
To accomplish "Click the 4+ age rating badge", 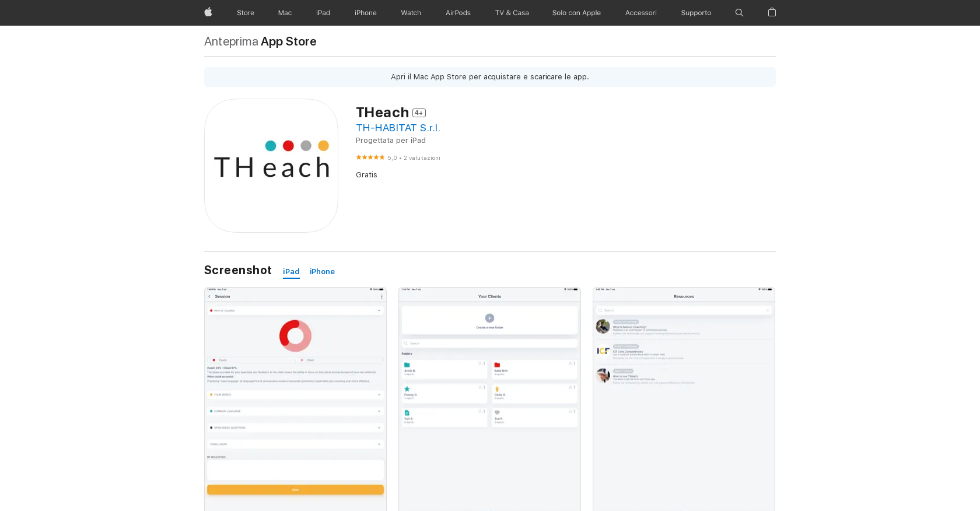I will (419, 113).
